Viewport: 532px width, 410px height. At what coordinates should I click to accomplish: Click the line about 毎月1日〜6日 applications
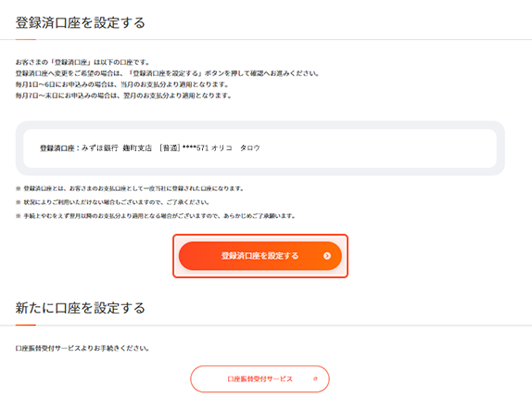tap(122, 84)
